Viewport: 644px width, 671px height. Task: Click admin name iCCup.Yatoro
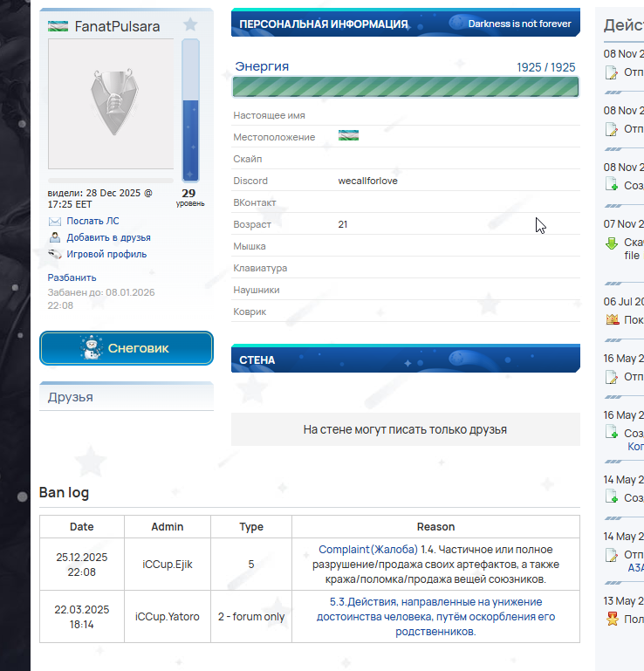click(x=168, y=617)
